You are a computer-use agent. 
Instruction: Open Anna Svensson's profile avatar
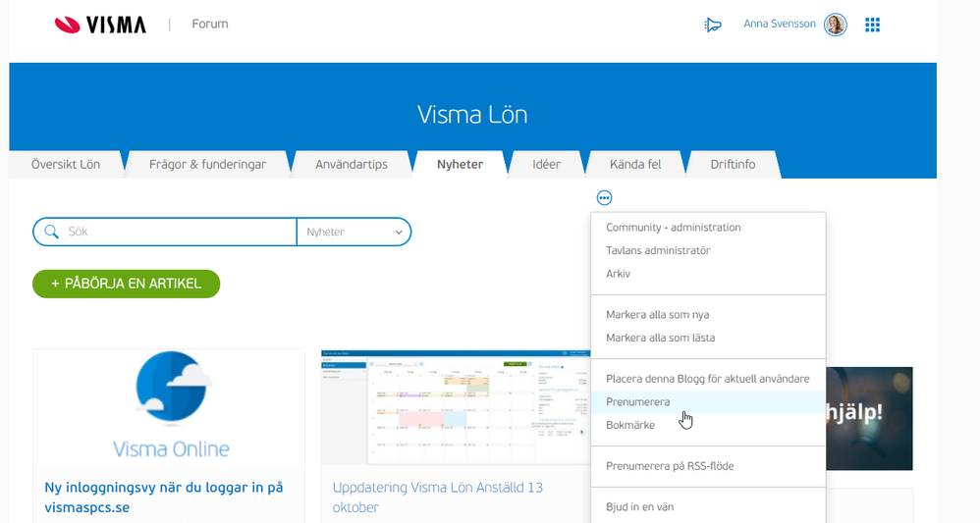coord(835,25)
